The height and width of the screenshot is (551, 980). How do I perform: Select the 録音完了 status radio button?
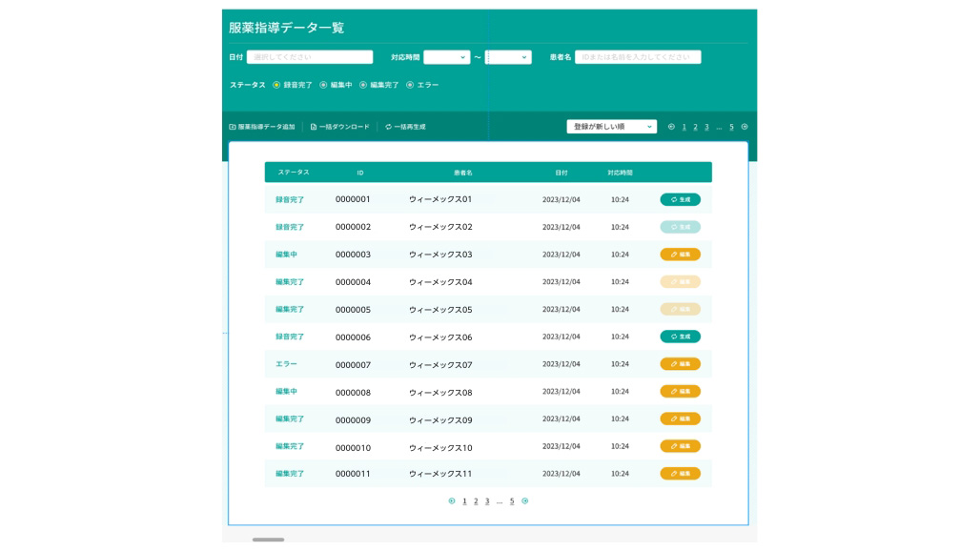pyautogui.click(x=276, y=85)
